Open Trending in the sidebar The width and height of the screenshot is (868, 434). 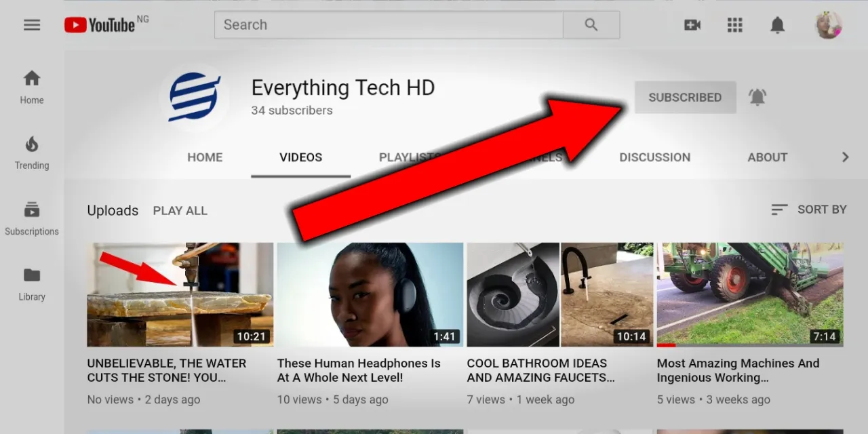click(32, 153)
